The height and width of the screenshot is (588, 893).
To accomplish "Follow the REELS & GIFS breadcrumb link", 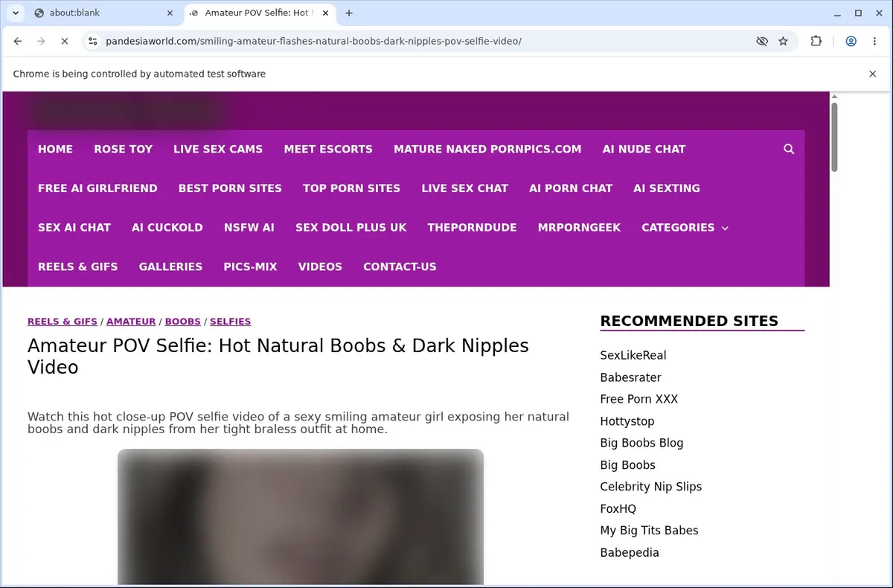I will click(x=63, y=322).
